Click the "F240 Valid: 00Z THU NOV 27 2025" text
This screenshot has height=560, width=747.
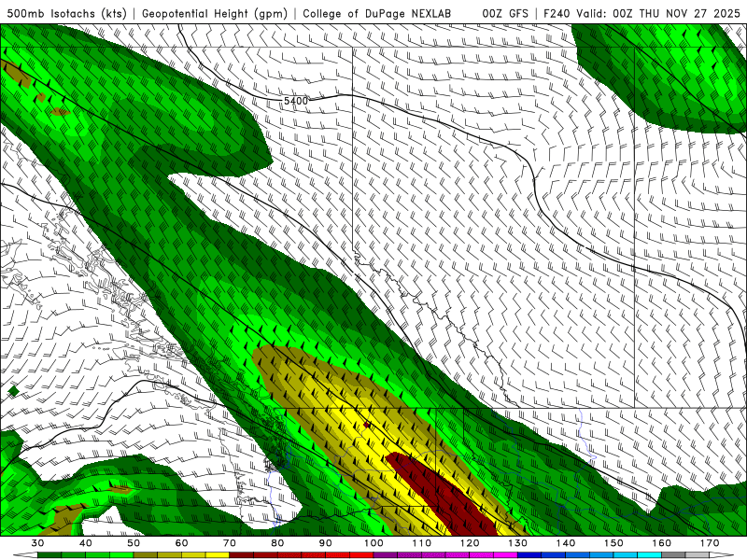pyautogui.click(x=641, y=14)
